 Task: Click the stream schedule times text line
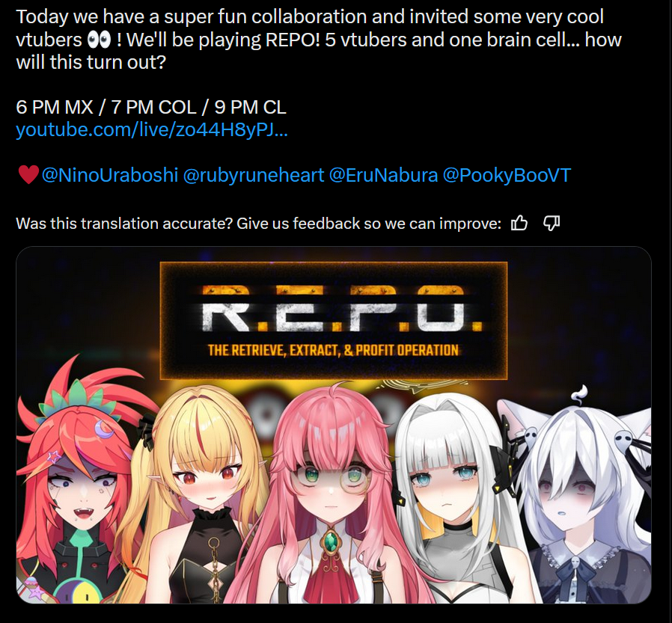click(x=151, y=107)
